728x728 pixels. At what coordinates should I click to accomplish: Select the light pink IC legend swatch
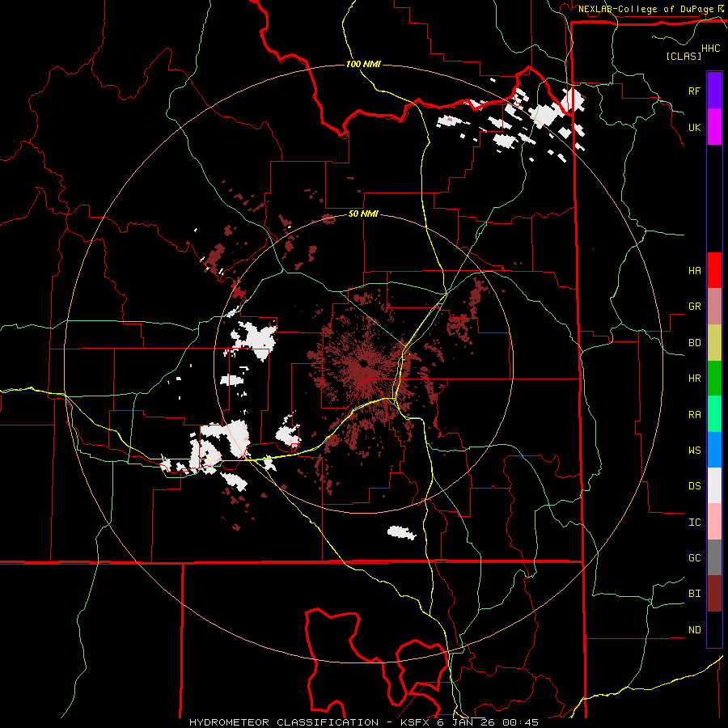click(x=714, y=522)
